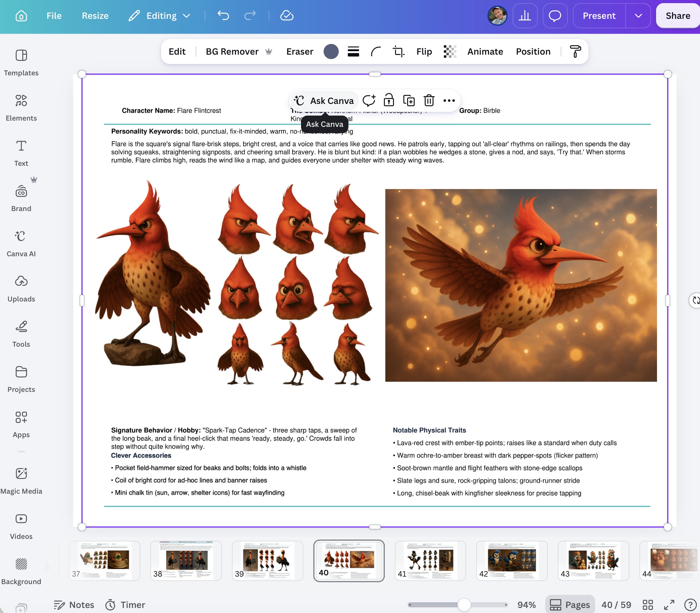This screenshot has height=613, width=700.
Task: Add comment from floating toolbar
Action: tap(369, 100)
